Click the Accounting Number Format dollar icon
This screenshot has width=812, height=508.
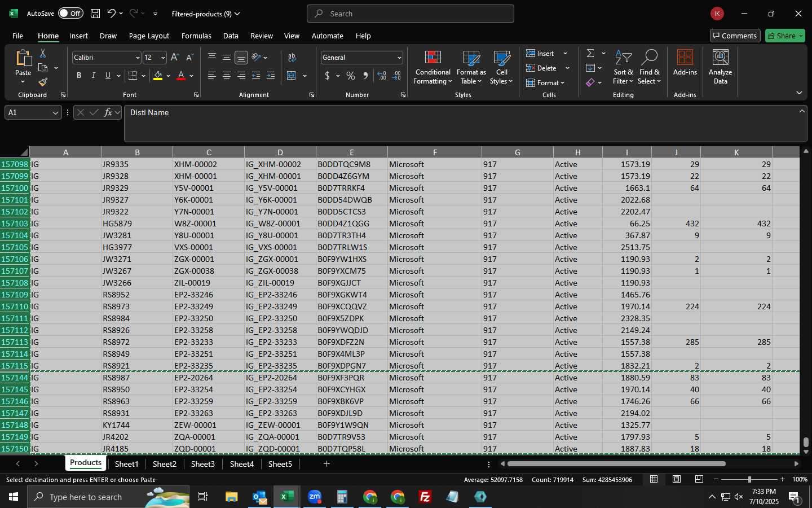click(x=327, y=76)
